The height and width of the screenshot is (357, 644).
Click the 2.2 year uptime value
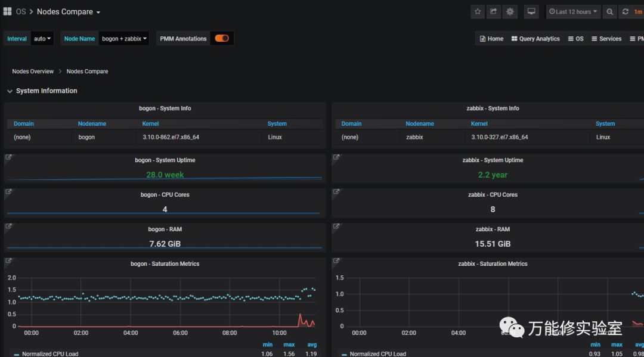tap(493, 175)
